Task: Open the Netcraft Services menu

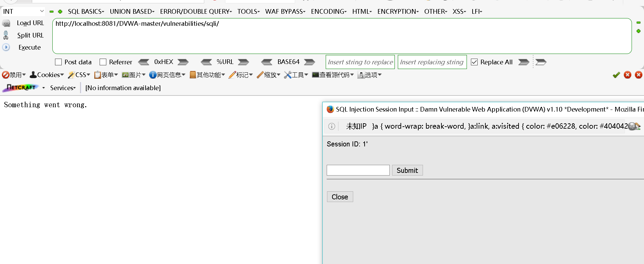Action: pos(63,88)
